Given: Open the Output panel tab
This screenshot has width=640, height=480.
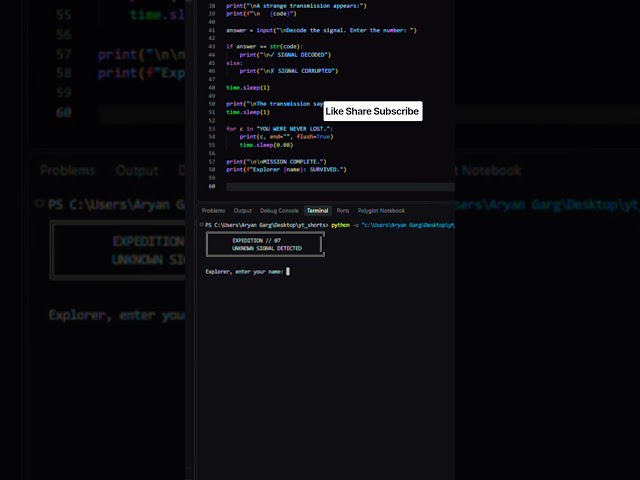Looking at the screenshot, I should pos(242,211).
